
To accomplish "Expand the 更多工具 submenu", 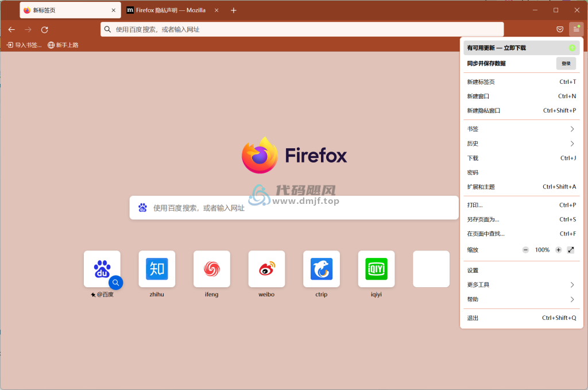I will [x=521, y=285].
